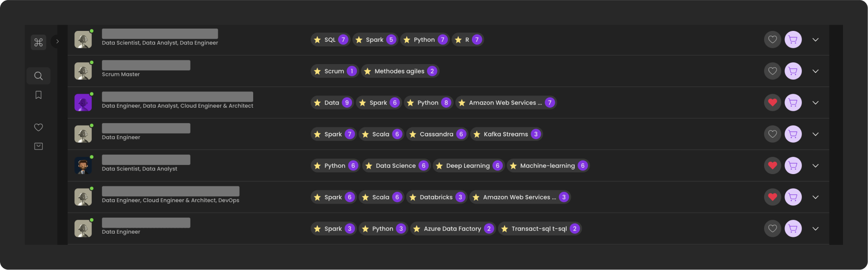Open favorites heart icon in sidebar

click(x=39, y=127)
